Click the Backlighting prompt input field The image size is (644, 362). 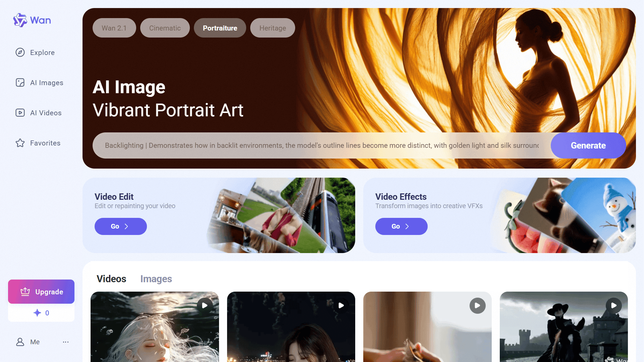click(322, 145)
